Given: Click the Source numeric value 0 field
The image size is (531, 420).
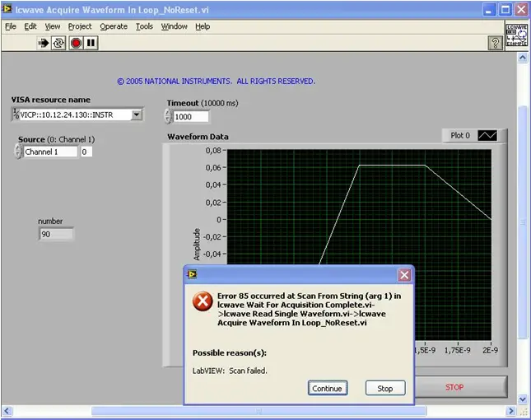Looking at the screenshot, I should coord(86,152).
